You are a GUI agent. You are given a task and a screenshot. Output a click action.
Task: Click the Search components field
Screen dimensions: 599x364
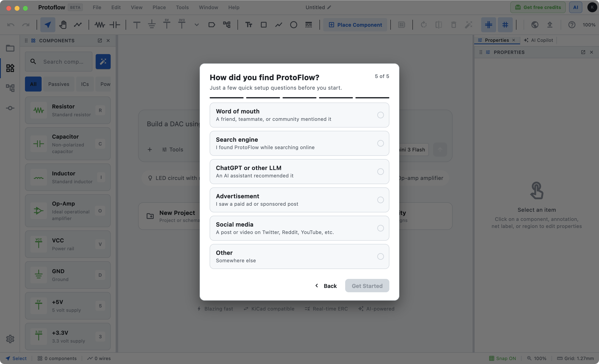pos(59,62)
